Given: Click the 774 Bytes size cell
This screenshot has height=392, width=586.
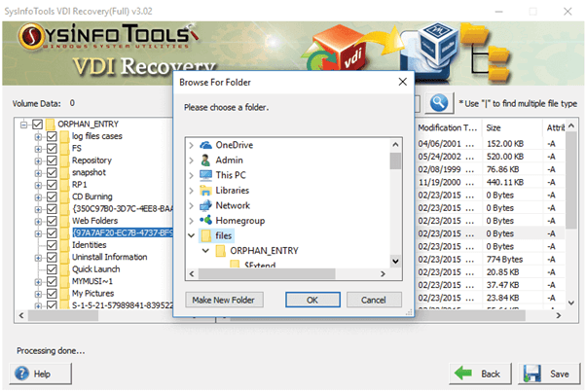Looking at the screenshot, I should click(x=504, y=260).
